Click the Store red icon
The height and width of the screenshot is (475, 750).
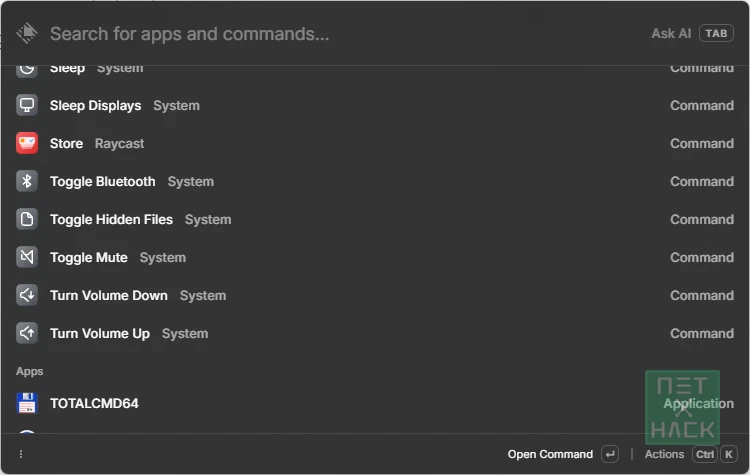coord(27,143)
